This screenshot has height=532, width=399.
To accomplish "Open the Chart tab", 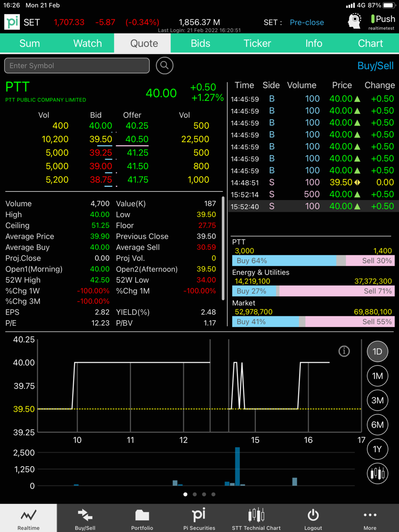I will click(370, 43).
